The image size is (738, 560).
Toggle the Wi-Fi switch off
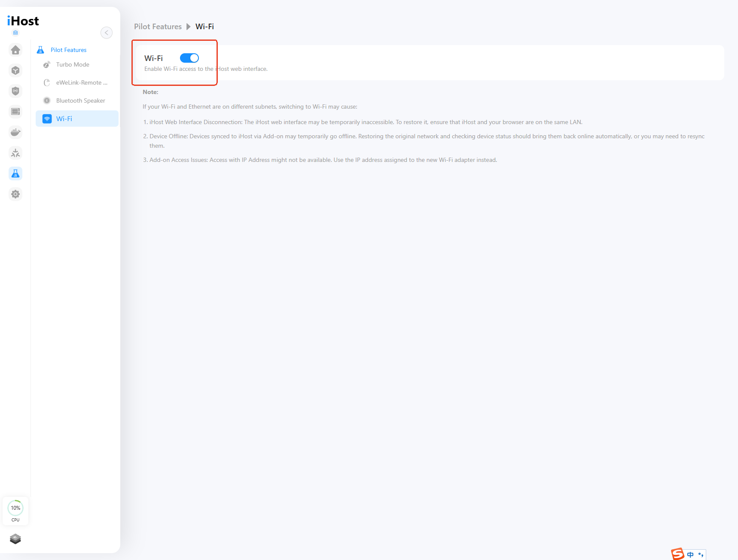pos(189,58)
